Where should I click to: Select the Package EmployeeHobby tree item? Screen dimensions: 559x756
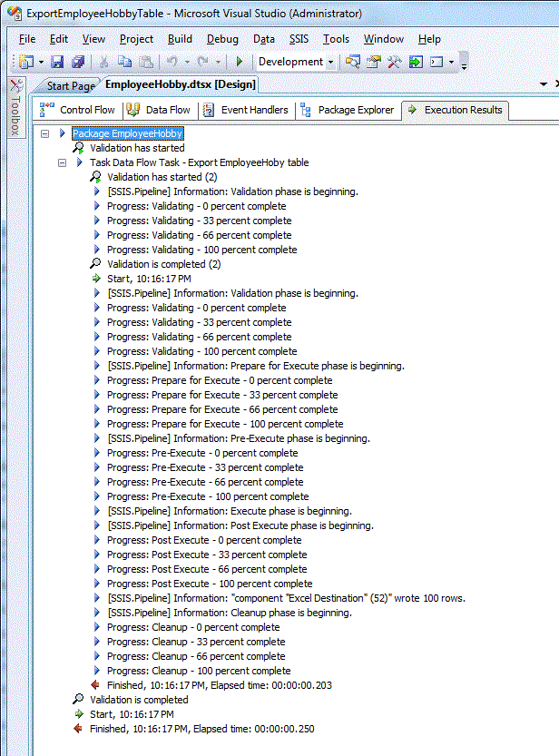(128, 133)
